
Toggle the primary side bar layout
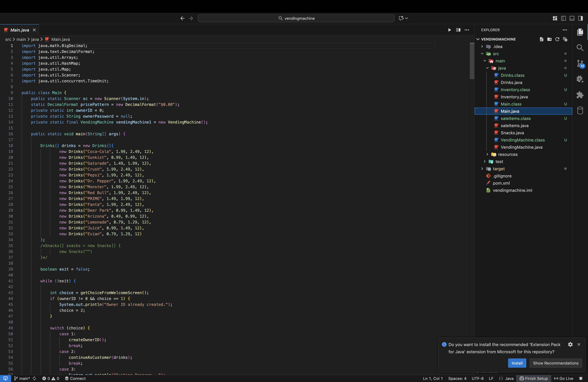(x=563, y=18)
